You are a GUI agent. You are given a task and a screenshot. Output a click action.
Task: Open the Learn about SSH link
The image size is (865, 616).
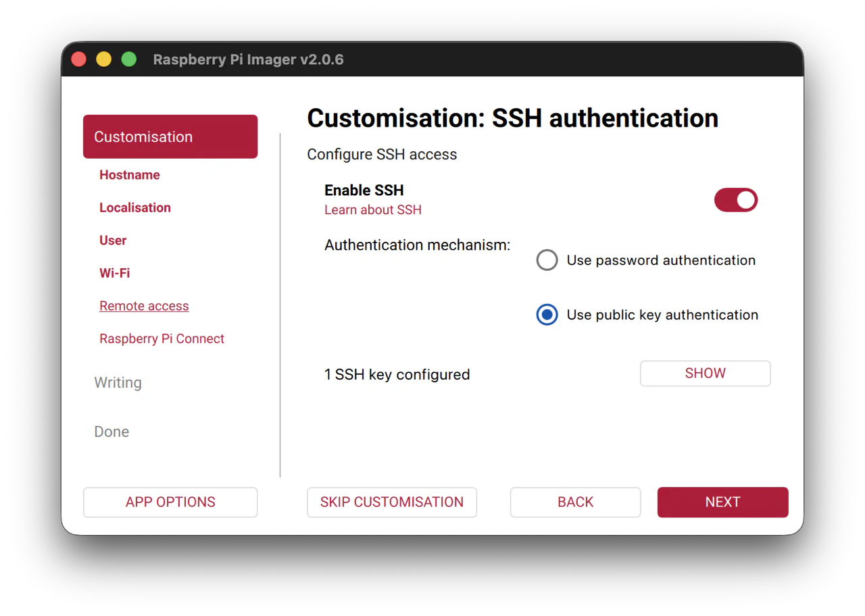(x=373, y=209)
